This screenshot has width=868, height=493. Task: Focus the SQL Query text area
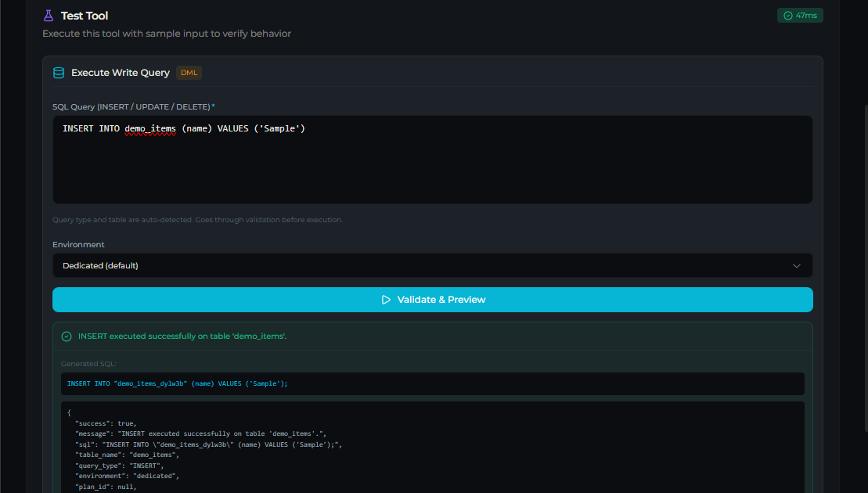pos(432,160)
